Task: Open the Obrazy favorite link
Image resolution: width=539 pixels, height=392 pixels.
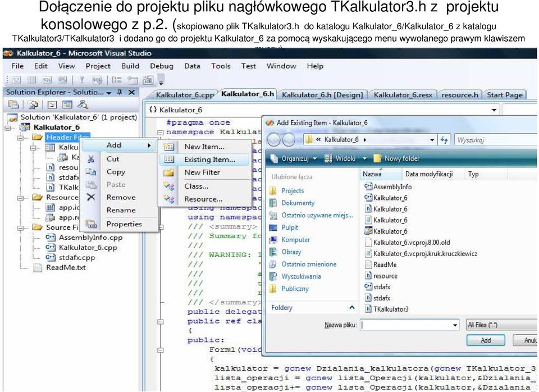Action: click(291, 252)
